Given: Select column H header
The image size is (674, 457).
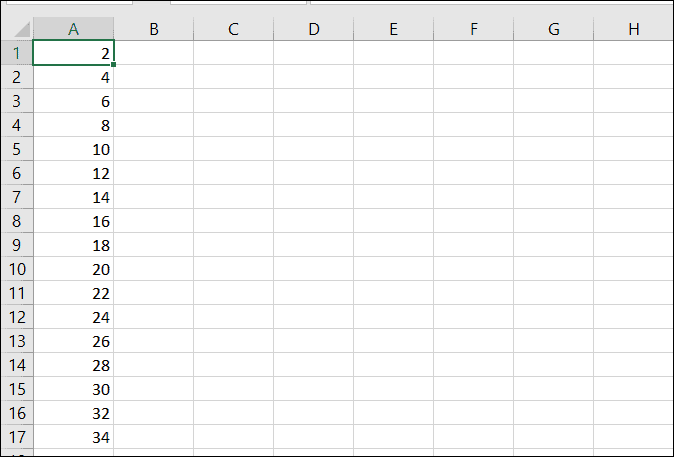Looking at the screenshot, I should click(634, 29).
